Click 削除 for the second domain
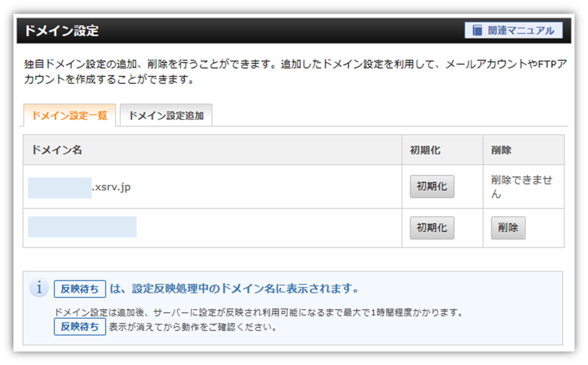Image resolution: width=588 pixels, height=365 pixels. coord(508,228)
